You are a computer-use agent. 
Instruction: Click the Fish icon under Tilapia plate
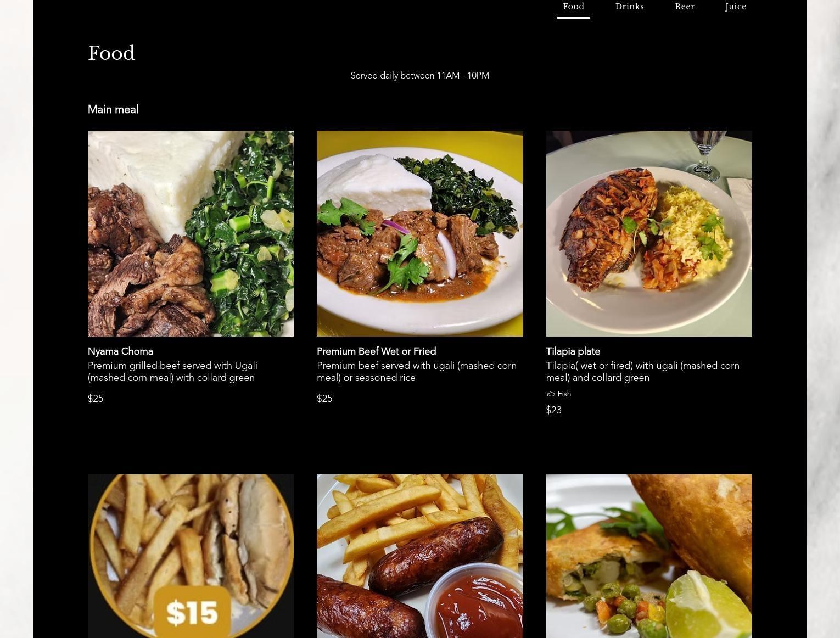click(551, 394)
